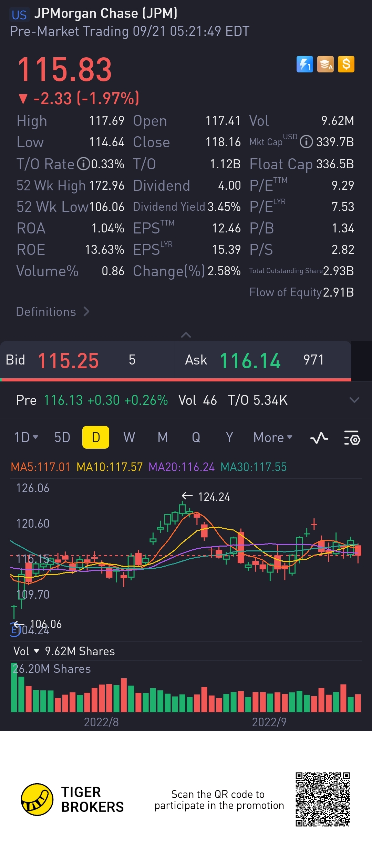Viewport: 372px width, 868px height.
Task: Tap the MA10:117.57 indicator label
Action: pyautogui.click(x=110, y=467)
